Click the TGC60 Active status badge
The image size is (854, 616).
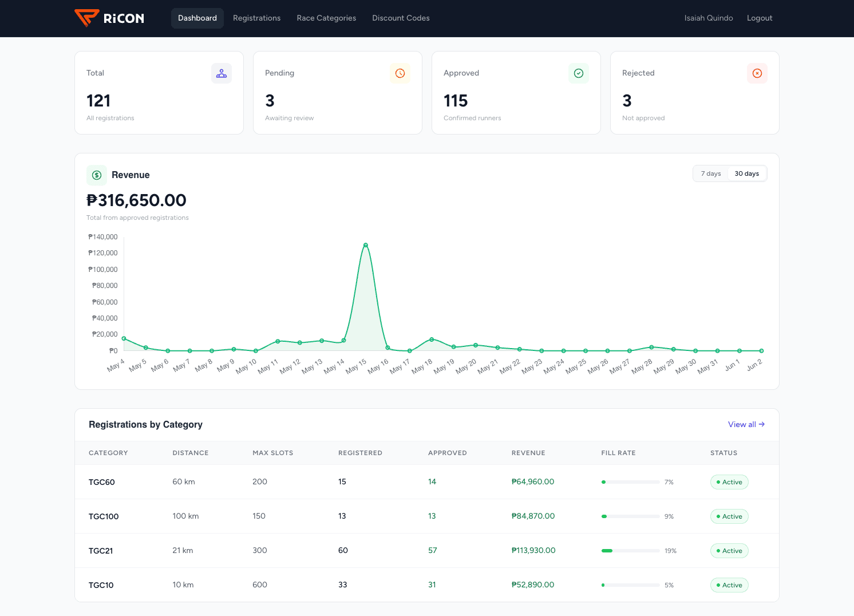[x=729, y=482]
